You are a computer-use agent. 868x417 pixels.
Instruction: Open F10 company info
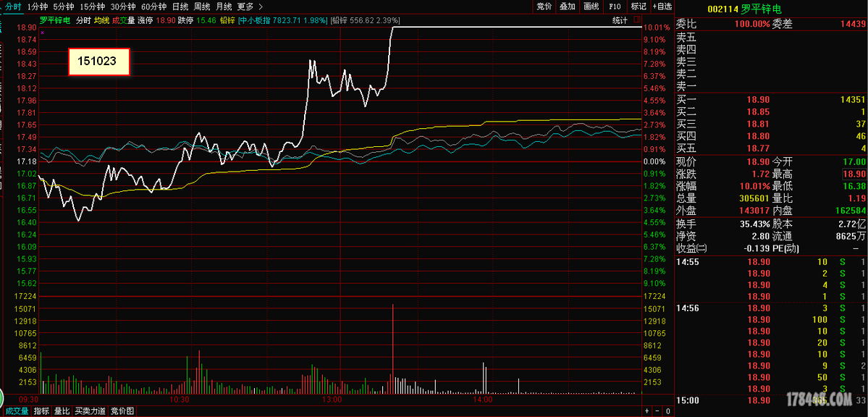coord(615,7)
